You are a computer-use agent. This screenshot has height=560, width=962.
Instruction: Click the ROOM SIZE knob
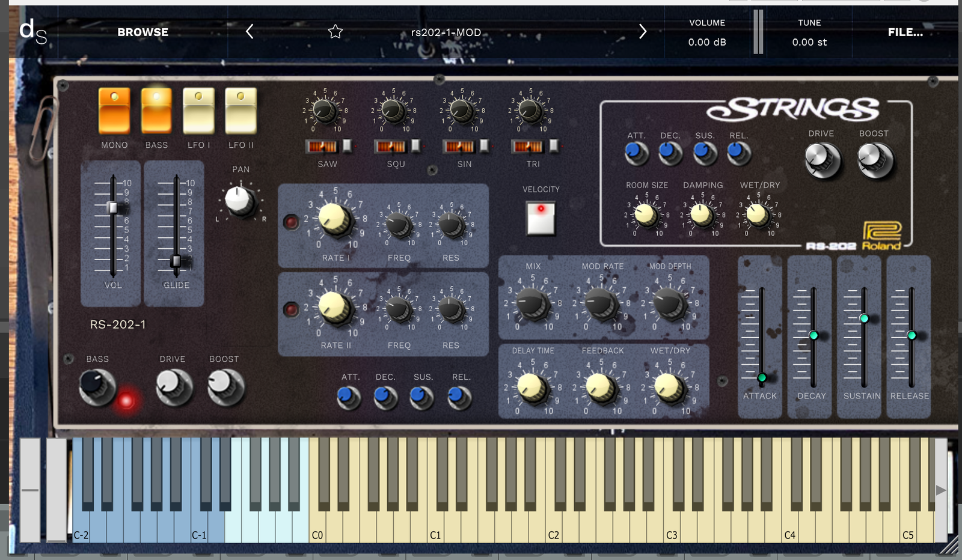646,215
